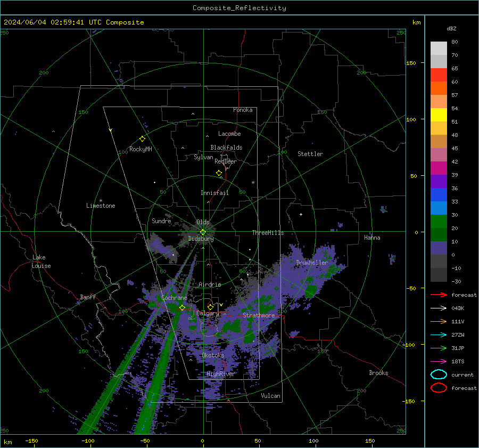Click the Cochrane city label
This screenshot has height=448, width=479.
[174, 298]
